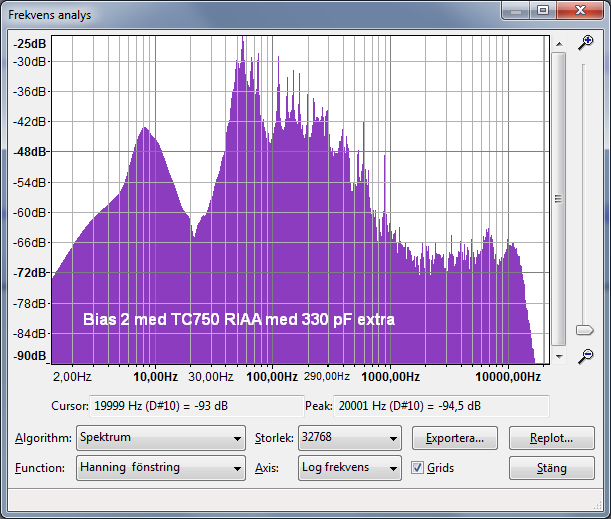The width and height of the screenshot is (611, 519).
Task: Click the -54dB level label
Action: 30,182
